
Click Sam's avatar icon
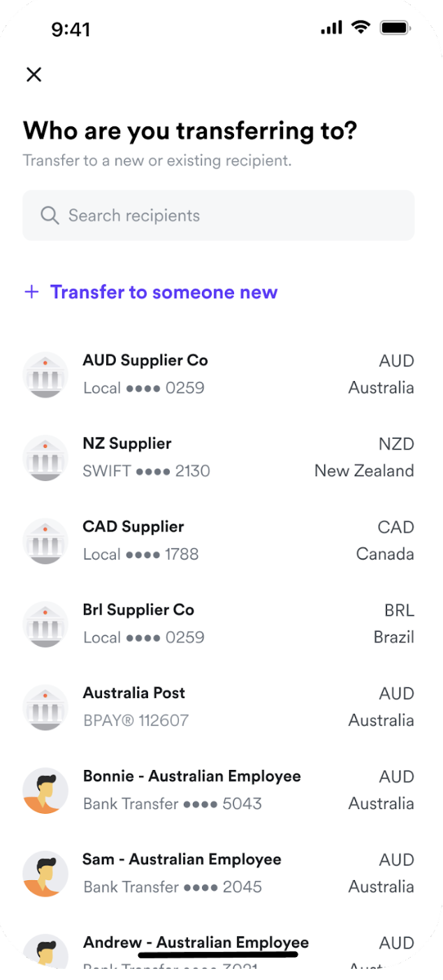click(45, 873)
